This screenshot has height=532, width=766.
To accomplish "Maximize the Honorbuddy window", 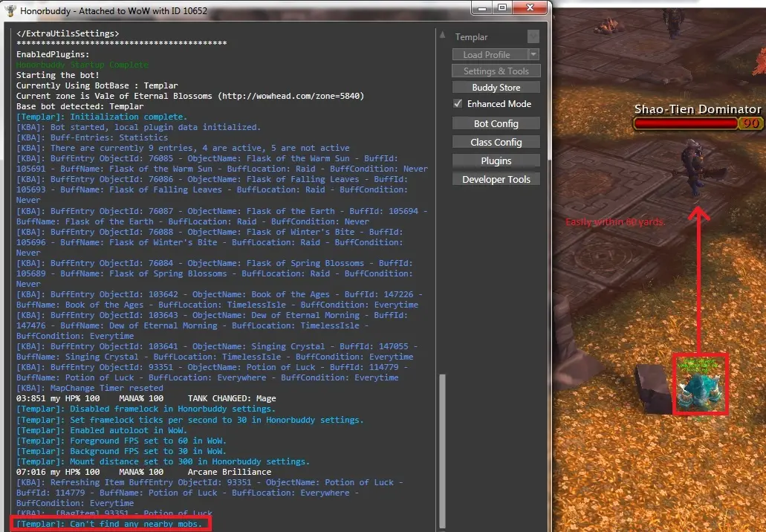I will [502, 8].
